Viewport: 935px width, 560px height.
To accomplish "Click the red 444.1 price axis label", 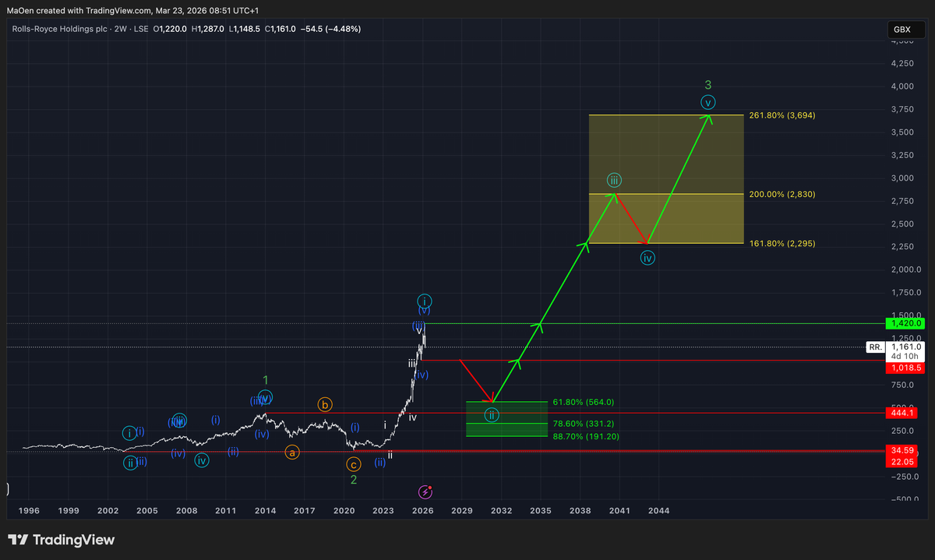I will point(902,413).
